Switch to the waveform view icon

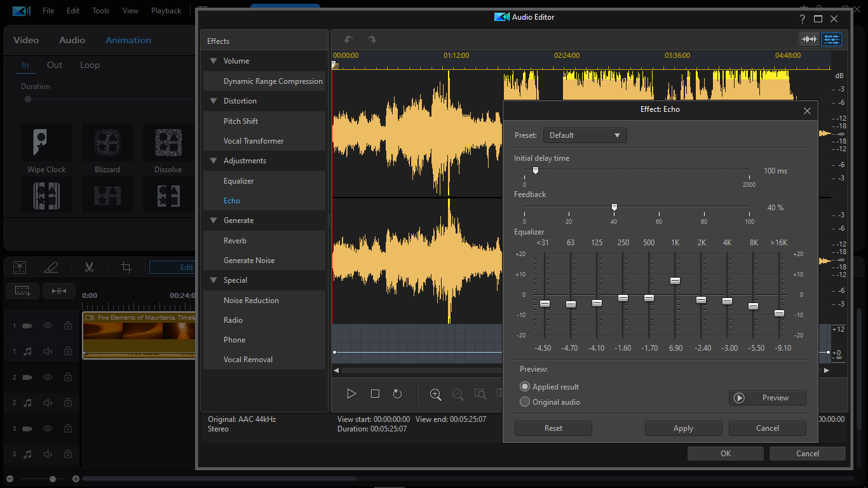tap(809, 39)
